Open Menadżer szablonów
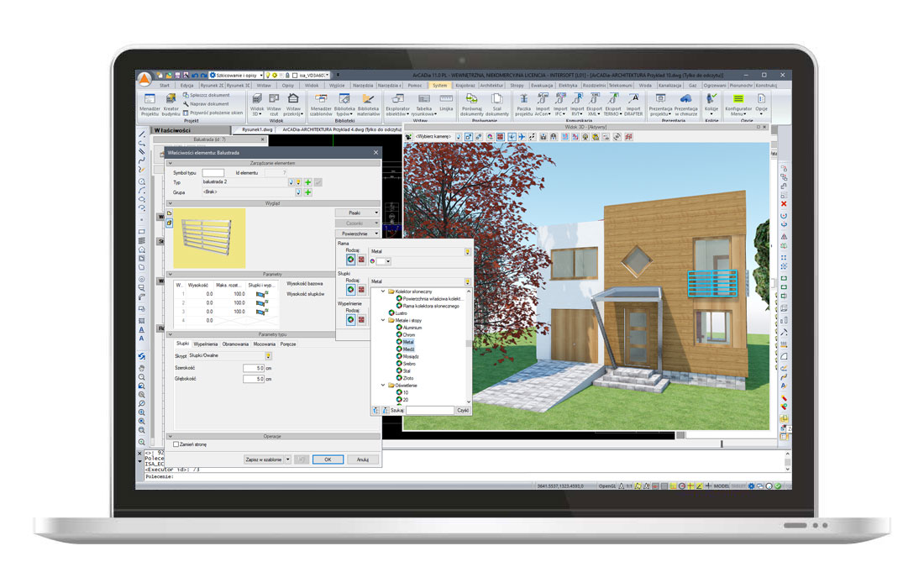This screenshot has height=588, width=924. click(321, 103)
